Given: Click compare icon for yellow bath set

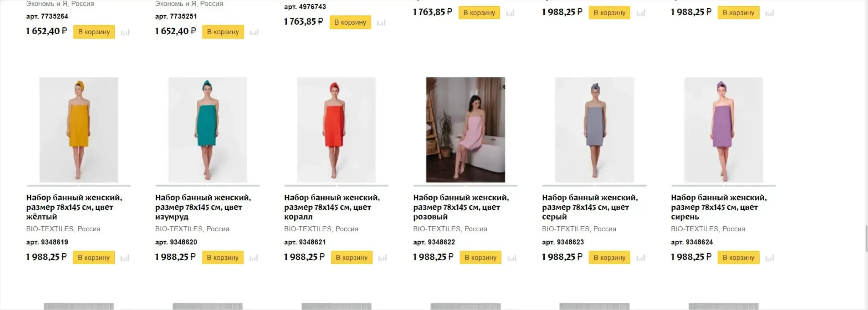Looking at the screenshot, I should click(125, 258).
